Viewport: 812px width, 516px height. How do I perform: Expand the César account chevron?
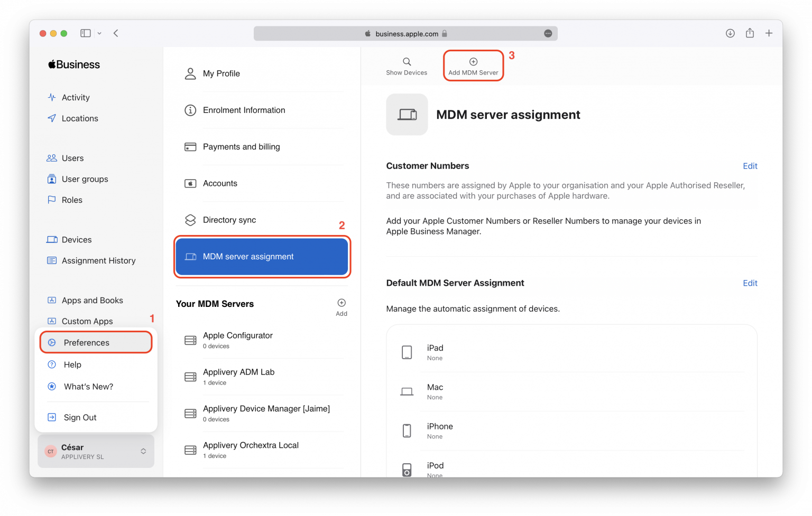[x=143, y=452]
